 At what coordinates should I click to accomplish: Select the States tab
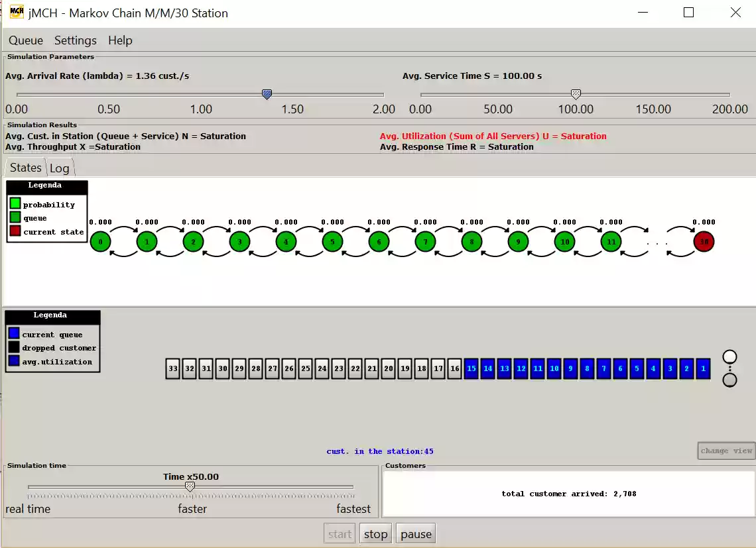coord(25,168)
